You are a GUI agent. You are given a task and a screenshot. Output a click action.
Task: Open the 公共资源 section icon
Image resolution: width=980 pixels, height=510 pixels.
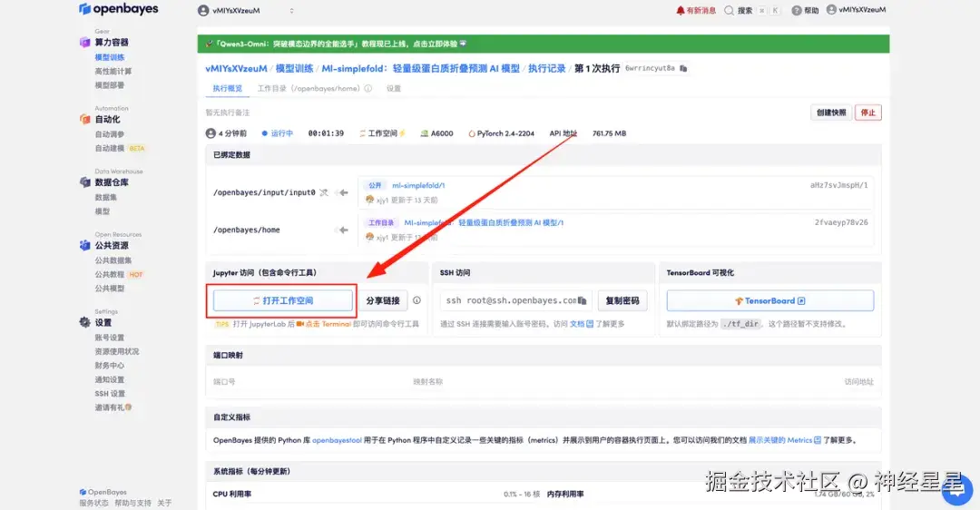(x=85, y=245)
